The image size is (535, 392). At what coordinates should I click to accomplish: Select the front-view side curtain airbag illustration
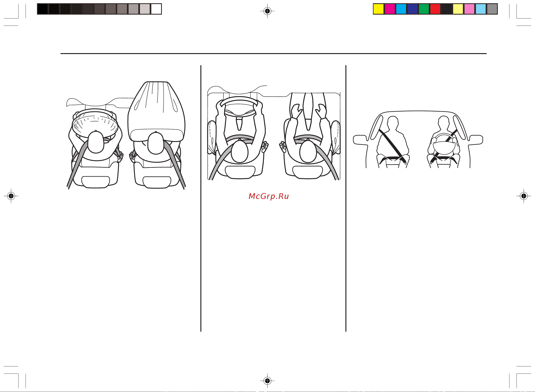tap(418, 139)
